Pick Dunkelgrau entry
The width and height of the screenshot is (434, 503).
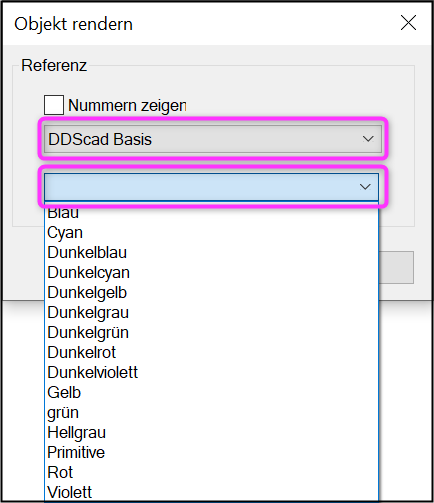tap(212, 312)
